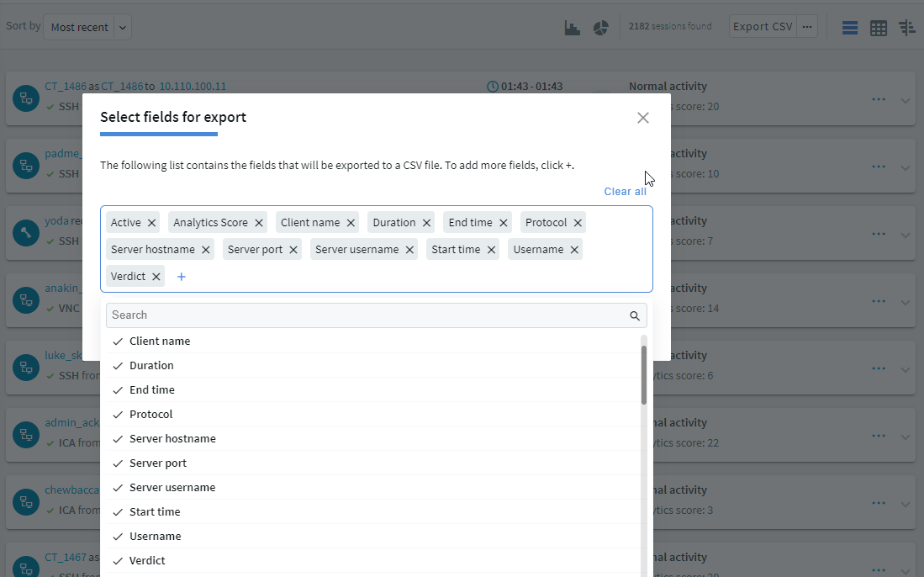The height and width of the screenshot is (577, 924).
Task: Open Export CSV more options ellipsis
Action: [x=807, y=27]
